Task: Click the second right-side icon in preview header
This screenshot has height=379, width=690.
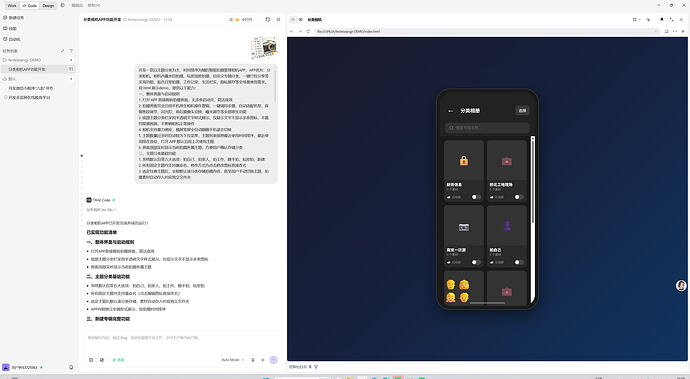Action: point(648,20)
